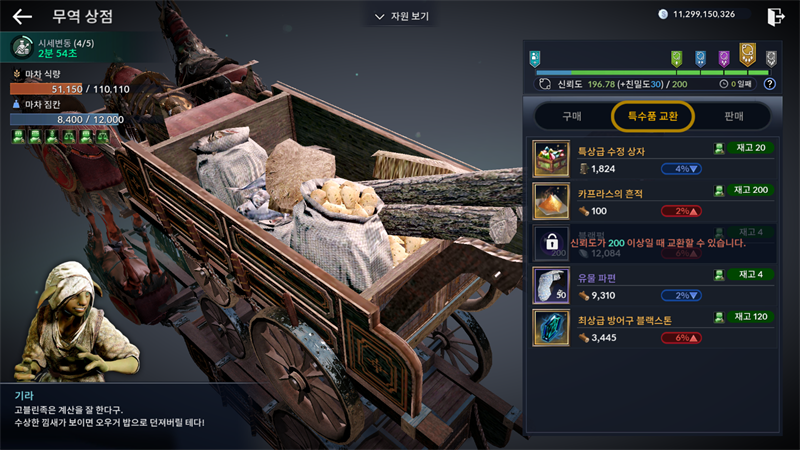Select the 유물 파편 item icon
This screenshot has height=450, width=800.
click(x=551, y=286)
